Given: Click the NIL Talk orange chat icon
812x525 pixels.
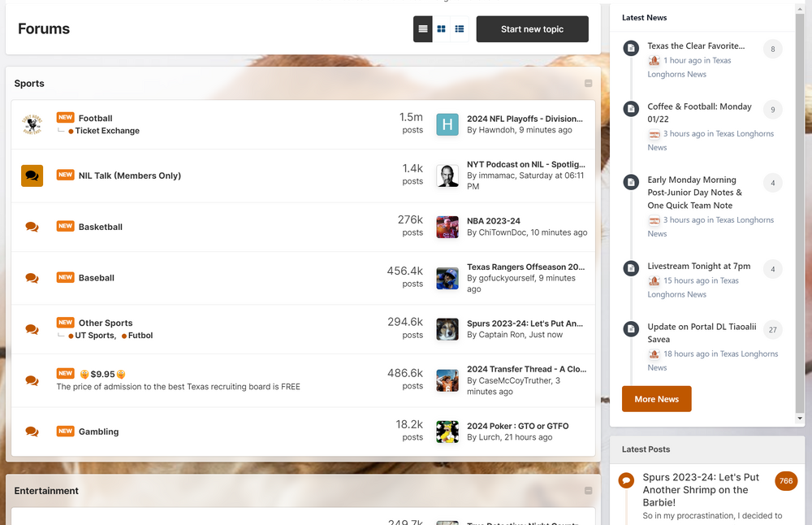Looking at the screenshot, I should [x=32, y=176].
